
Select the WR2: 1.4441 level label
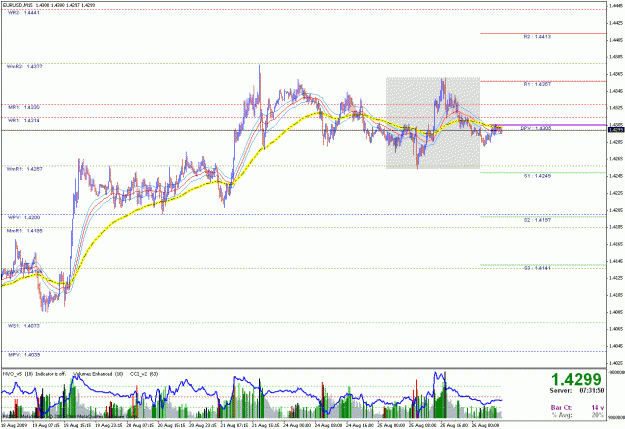tap(24, 13)
